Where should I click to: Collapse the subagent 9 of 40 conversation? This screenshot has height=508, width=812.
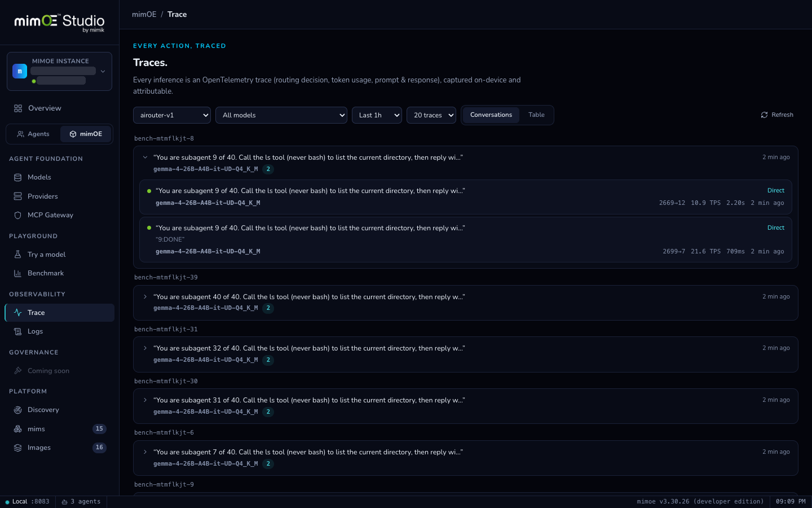[x=145, y=157]
